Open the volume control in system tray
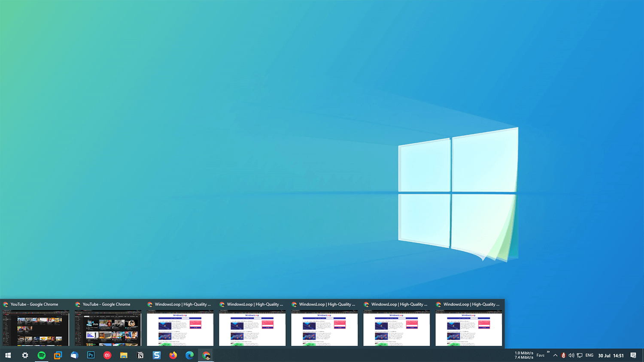Image resolution: width=644 pixels, height=362 pixels. 571,355
